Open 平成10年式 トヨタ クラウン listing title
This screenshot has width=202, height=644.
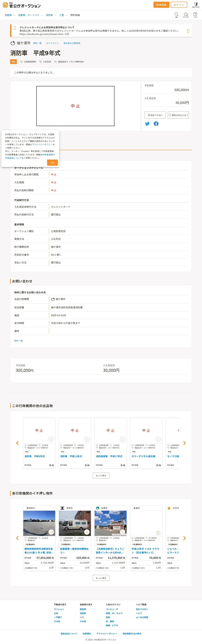[x=145, y=551]
